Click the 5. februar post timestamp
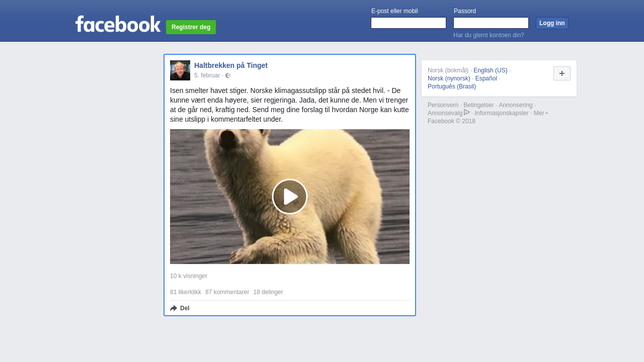The height and width of the screenshot is (362, 644). [207, 75]
